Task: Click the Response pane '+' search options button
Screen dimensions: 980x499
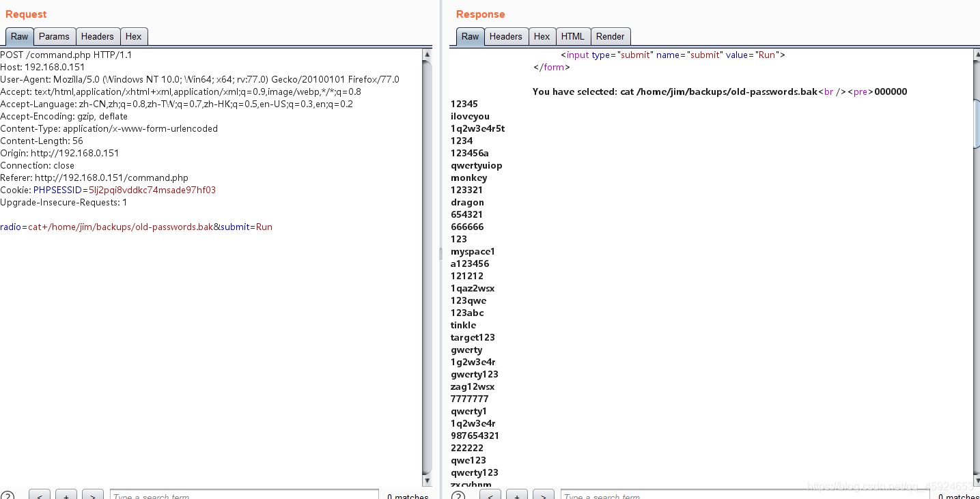Action: pyautogui.click(x=516, y=495)
